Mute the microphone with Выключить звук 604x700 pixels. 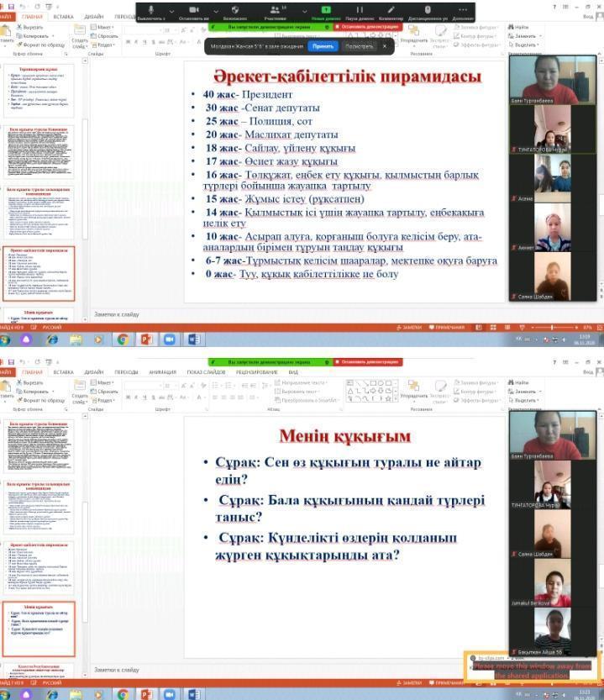coord(149,12)
